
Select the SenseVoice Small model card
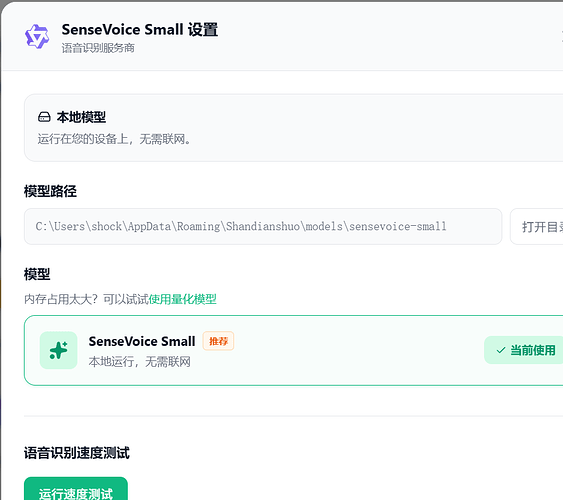tap(293, 350)
